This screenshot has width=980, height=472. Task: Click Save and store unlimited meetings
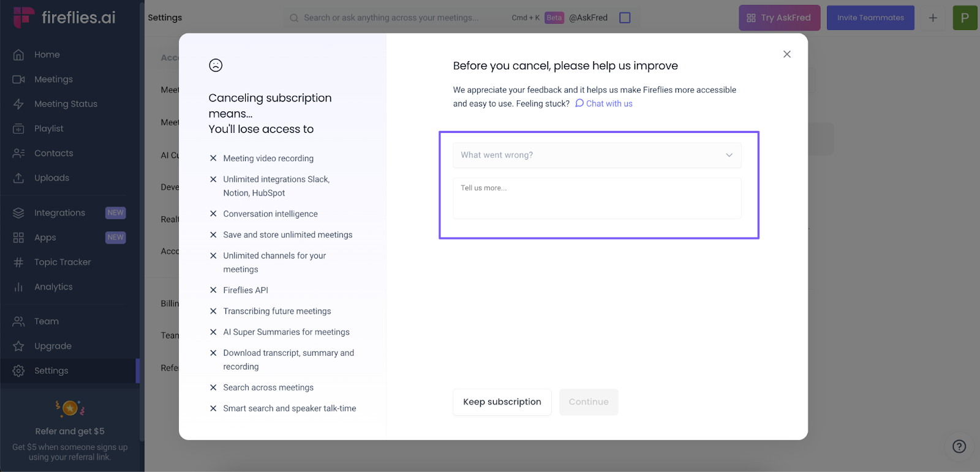coord(288,234)
